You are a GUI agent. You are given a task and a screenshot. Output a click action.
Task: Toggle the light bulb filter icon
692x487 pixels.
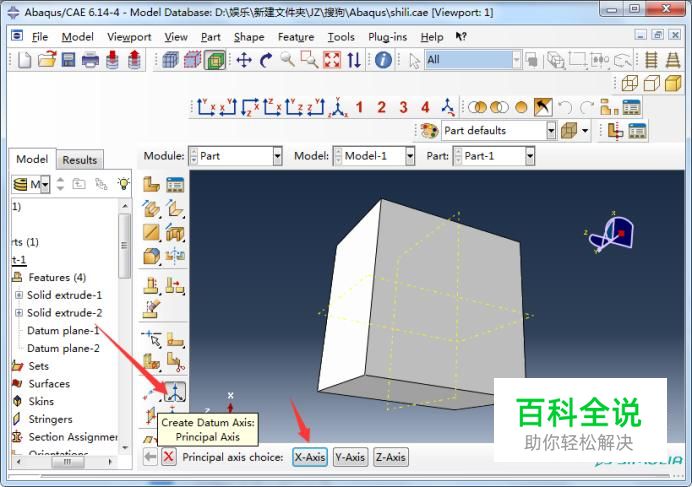tap(124, 184)
